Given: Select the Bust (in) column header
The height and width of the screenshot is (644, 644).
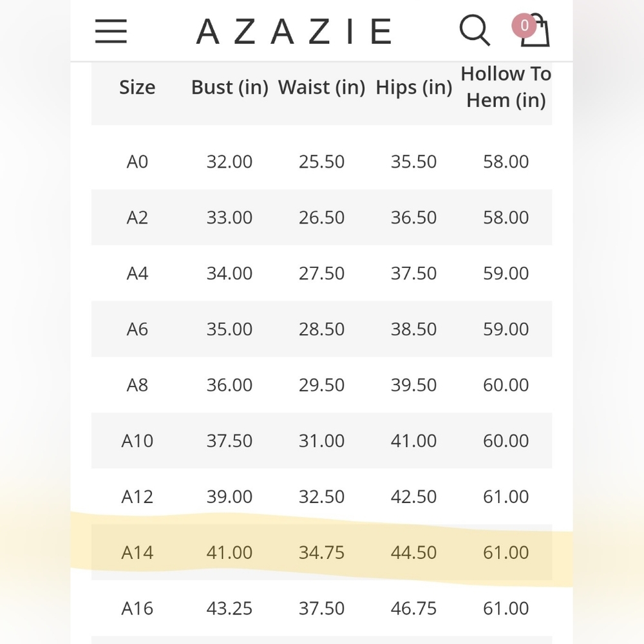Looking at the screenshot, I should pyautogui.click(x=230, y=87).
